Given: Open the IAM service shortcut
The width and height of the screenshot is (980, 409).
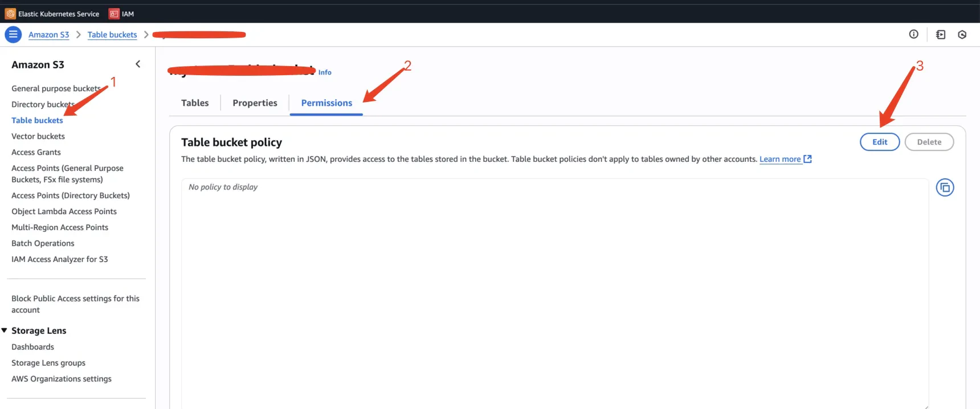Looking at the screenshot, I should (121, 14).
